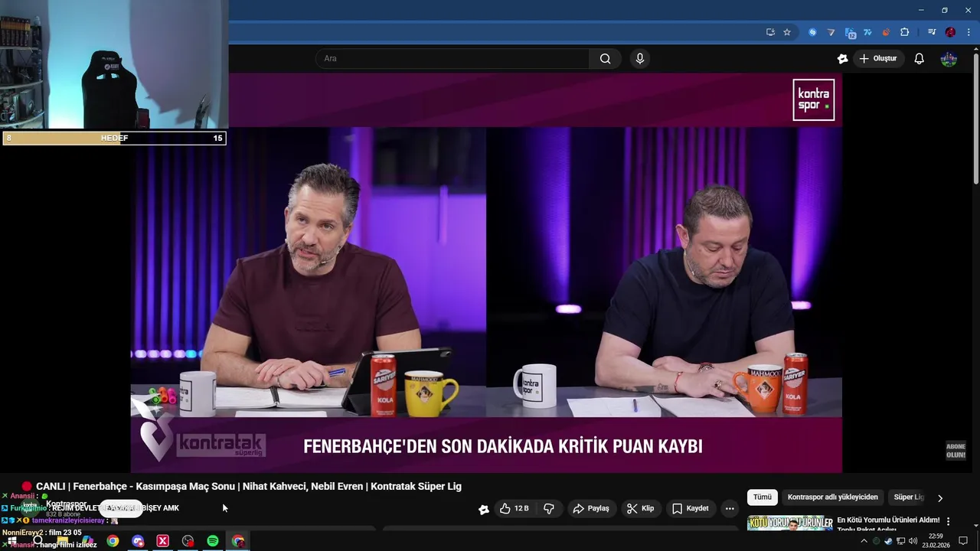Screen dimensions: 980x551
Task: Open the media control music-note icon
Action: [932, 32]
